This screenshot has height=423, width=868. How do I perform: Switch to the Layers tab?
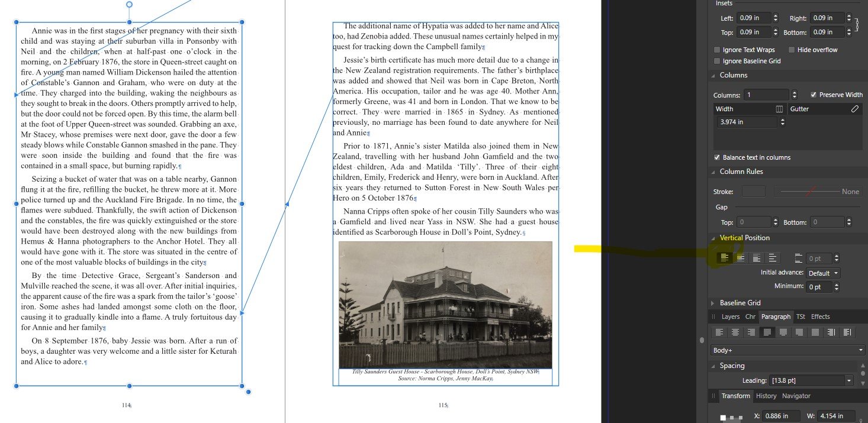[731, 317]
